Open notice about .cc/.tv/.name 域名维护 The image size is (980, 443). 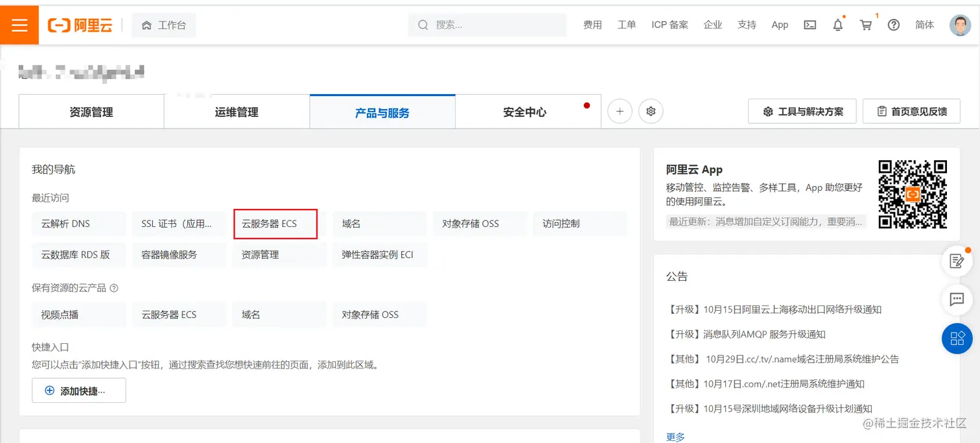coord(783,359)
